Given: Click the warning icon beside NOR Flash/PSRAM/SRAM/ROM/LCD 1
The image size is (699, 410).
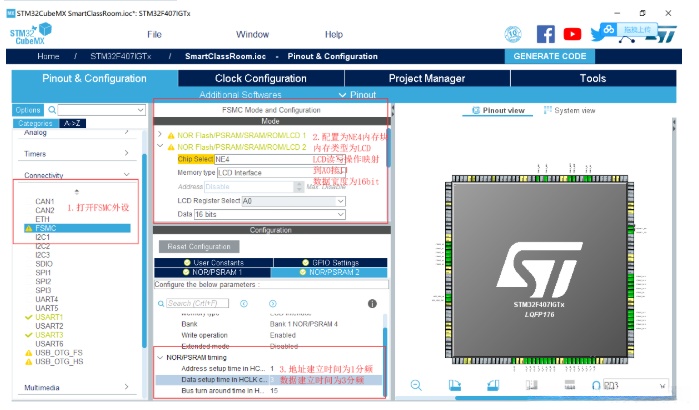Looking at the screenshot, I should (x=171, y=135).
